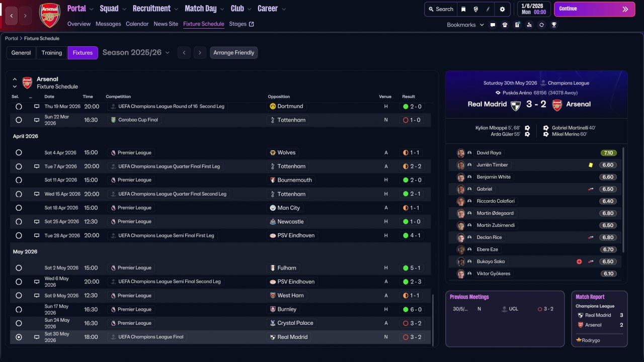Open the News Site sub-menu item
This screenshot has width=644, height=362.
pos(166,24)
